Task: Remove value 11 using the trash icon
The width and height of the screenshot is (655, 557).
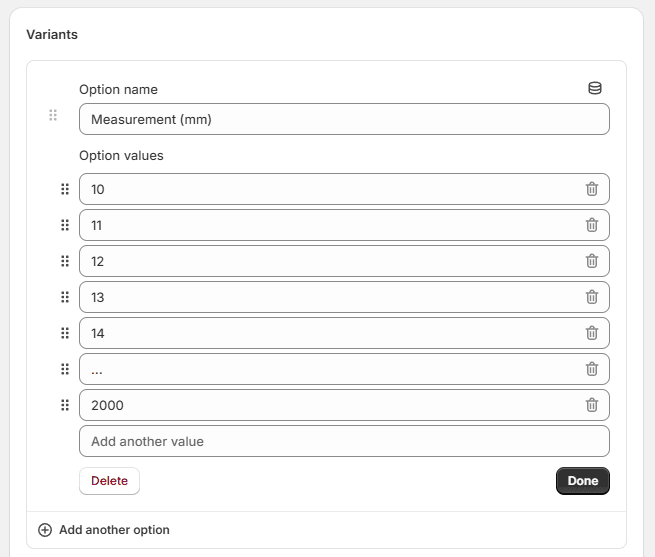Action: tap(592, 225)
